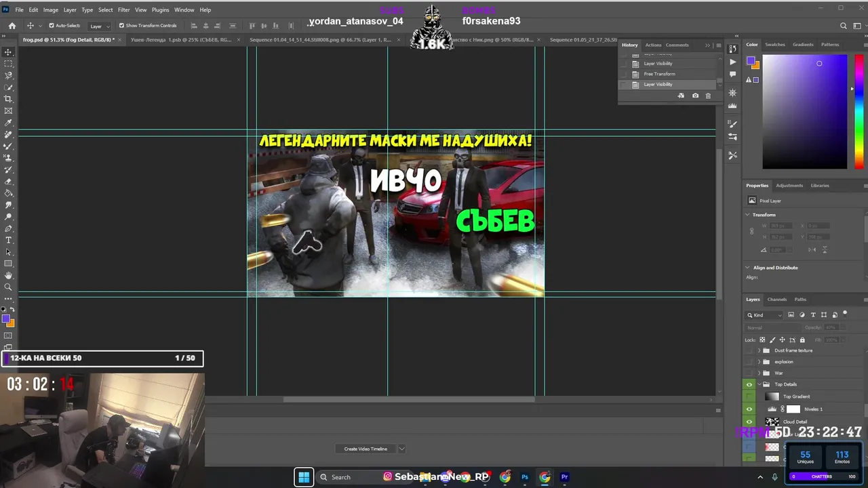Filter layers for pixel layers icon
The height and width of the screenshot is (488, 868).
pyautogui.click(x=793, y=314)
